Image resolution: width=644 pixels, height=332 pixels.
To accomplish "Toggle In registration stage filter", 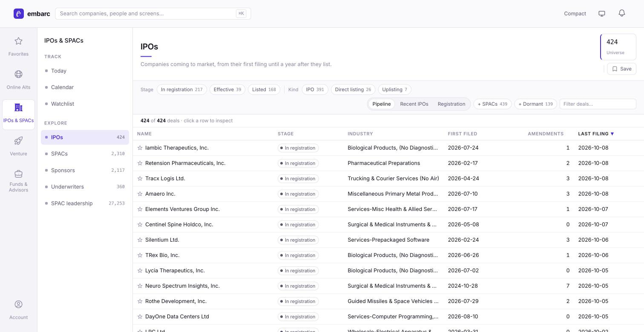I will (182, 89).
